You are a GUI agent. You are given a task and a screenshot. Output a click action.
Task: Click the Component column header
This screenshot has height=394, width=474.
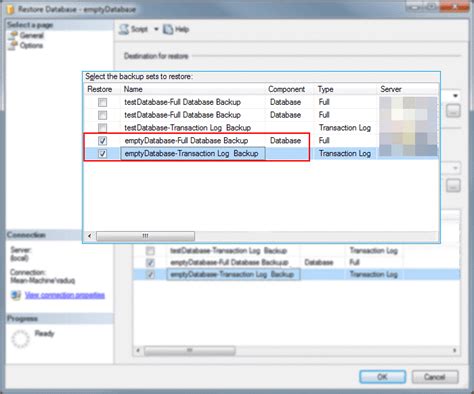pos(286,89)
